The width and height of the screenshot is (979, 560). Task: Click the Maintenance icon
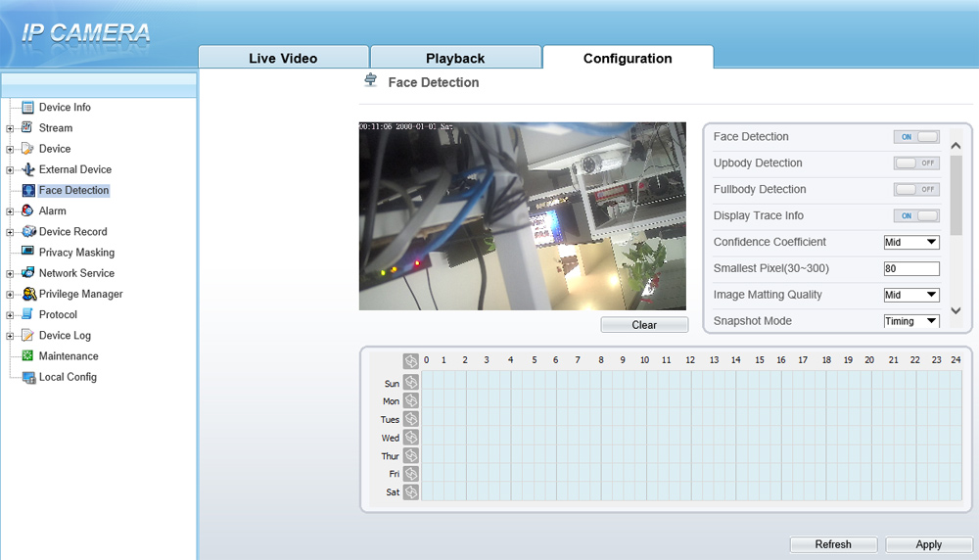click(27, 355)
